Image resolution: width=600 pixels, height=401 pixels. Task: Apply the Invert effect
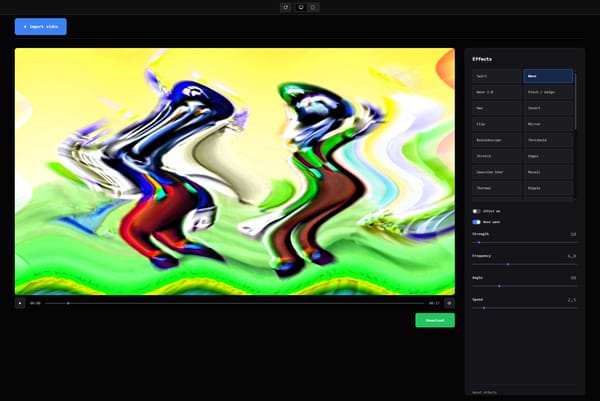point(548,108)
